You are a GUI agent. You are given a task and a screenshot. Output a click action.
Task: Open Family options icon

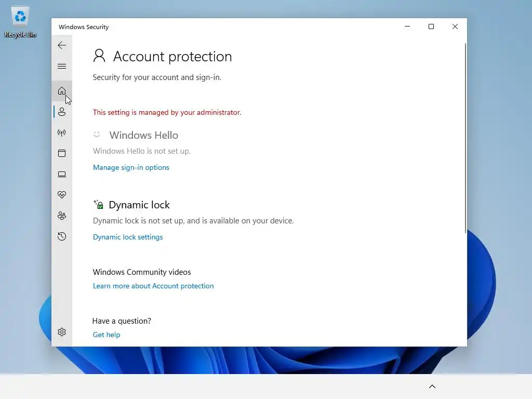[x=62, y=216]
